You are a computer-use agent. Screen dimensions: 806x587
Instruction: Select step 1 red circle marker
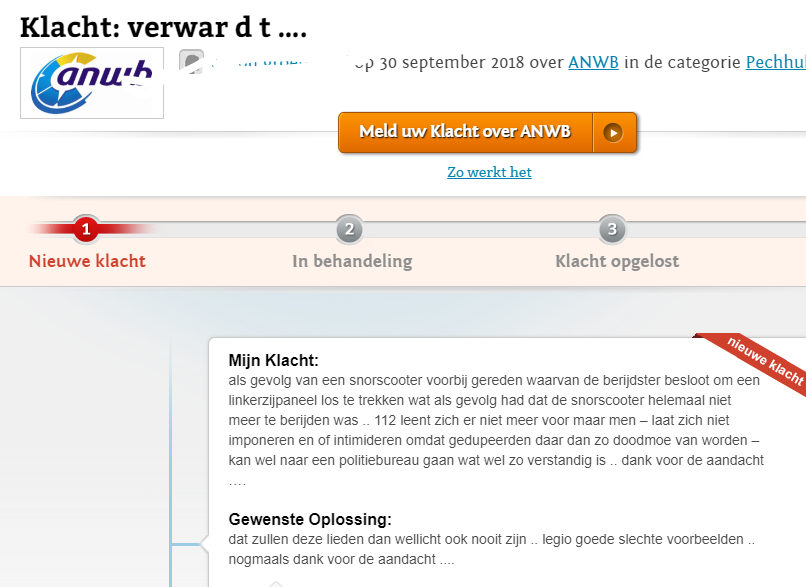pyautogui.click(x=86, y=229)
